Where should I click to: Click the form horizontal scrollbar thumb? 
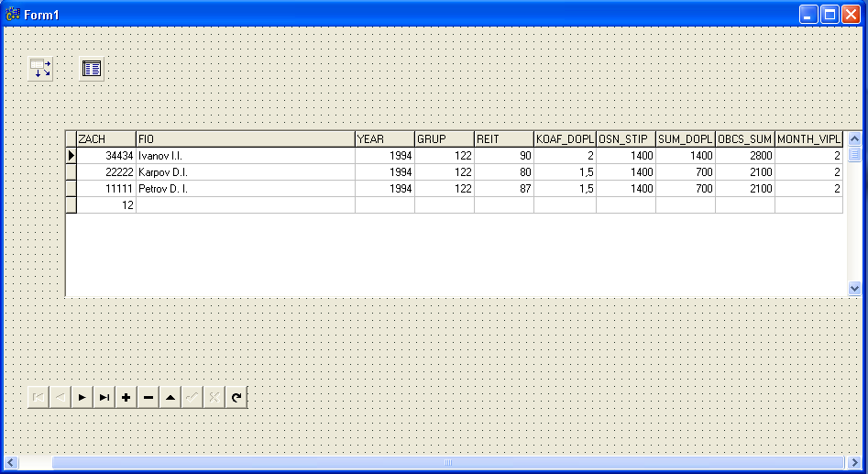coord(448,462)
